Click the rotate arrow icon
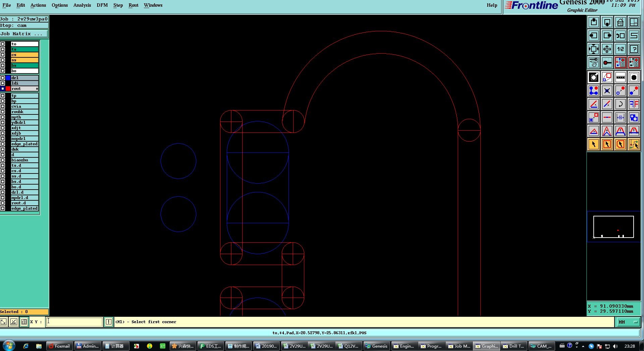This screenshot has height=351, width=644. [621, 104]
